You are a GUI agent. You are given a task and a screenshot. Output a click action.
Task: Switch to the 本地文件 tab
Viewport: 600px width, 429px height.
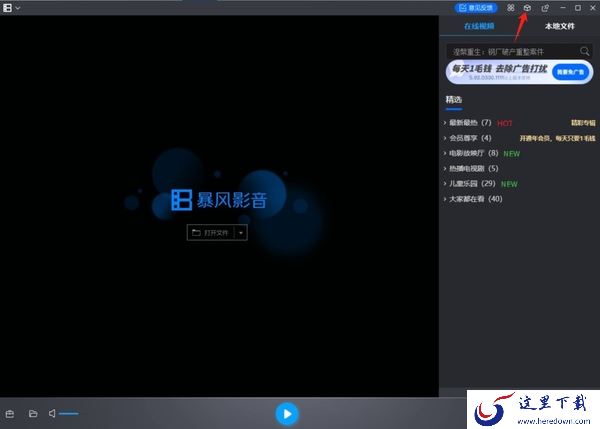[x=559, y=26]
